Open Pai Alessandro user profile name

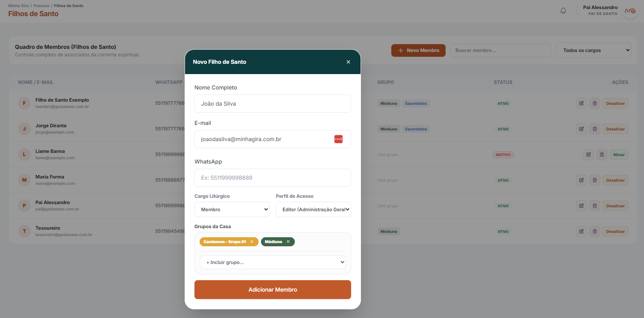click(x=600, y=7)
